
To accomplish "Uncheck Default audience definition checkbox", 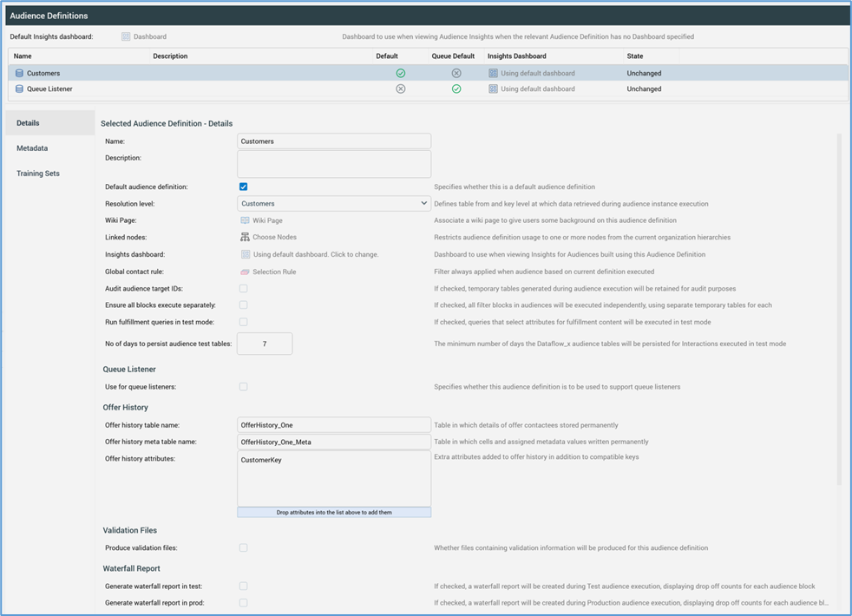I will (x=243, y=187).
